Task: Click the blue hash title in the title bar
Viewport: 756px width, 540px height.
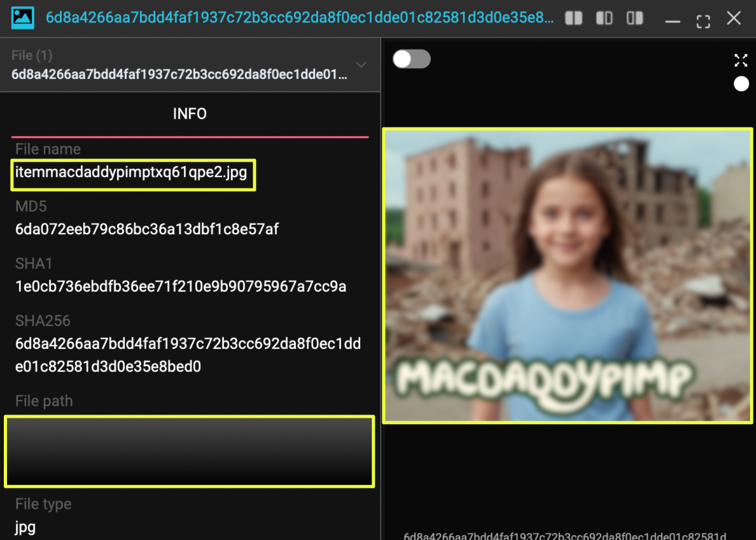Action: click(x=299, y=18)
